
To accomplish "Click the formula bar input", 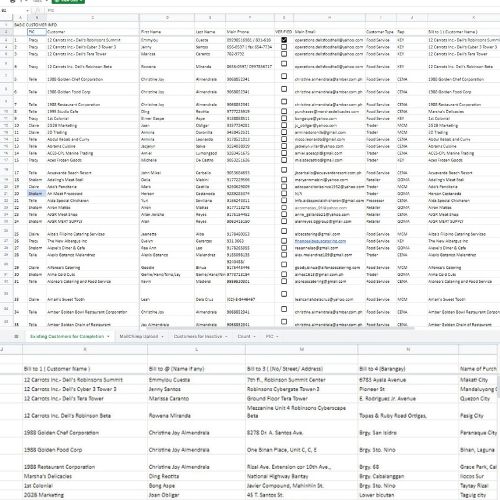I will coord(267,11).
